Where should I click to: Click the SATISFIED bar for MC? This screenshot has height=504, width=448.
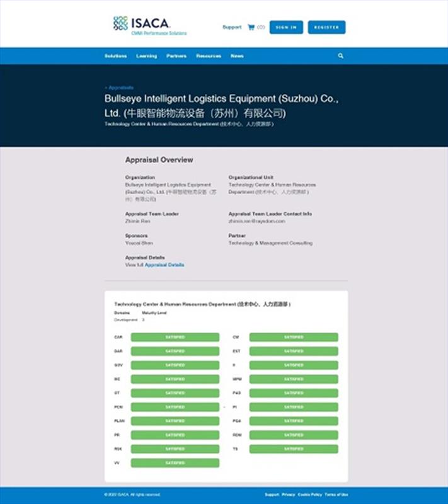pos(175,379)
